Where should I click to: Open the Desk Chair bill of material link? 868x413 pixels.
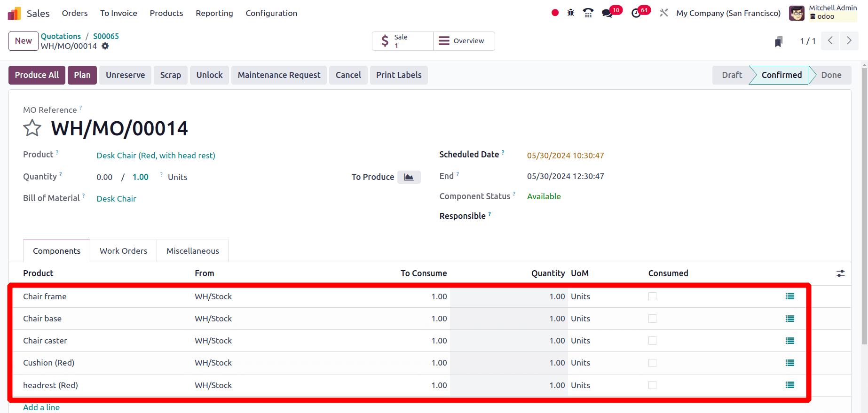pyautogui.click(x=116, y=199)
